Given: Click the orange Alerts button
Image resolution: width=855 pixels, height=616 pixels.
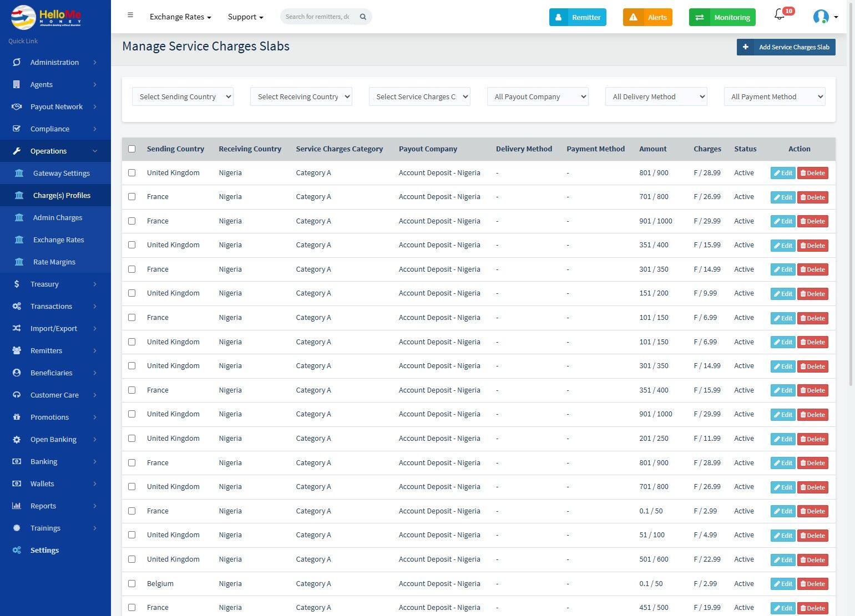Looking at the screenshot, I should coord(647,17).
